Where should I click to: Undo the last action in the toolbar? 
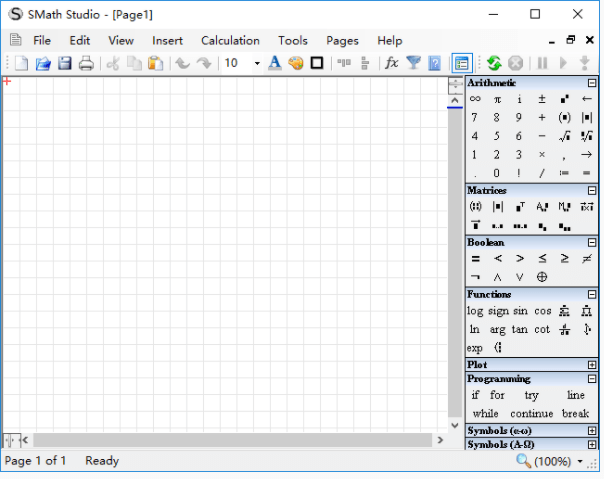[x=183, y=63]
